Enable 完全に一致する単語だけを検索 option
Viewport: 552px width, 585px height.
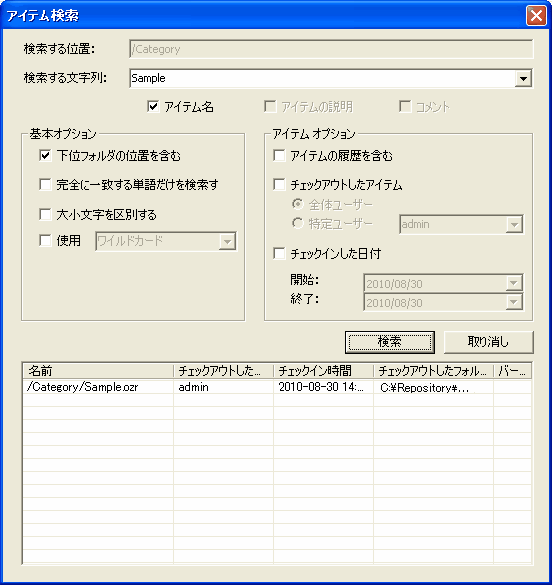[45, 184]
